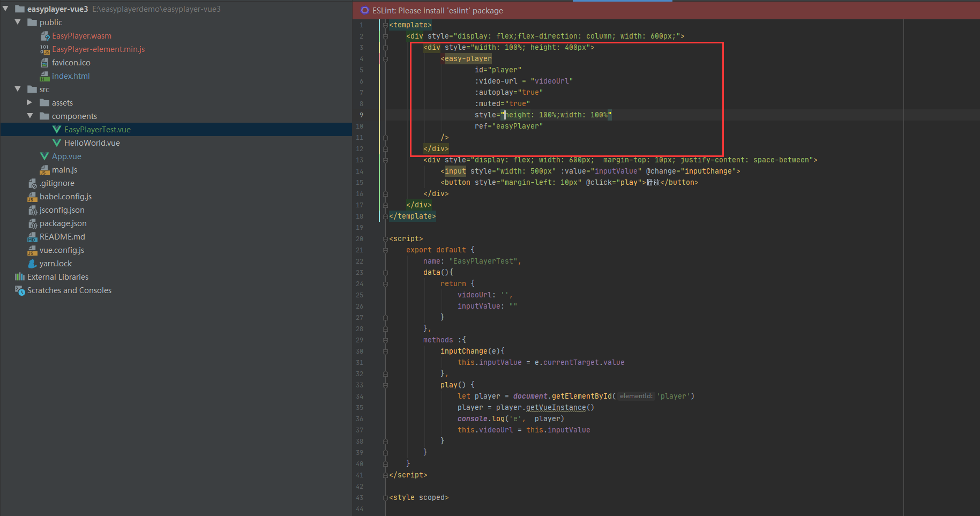This screenshot has height=516, width=980.
Task: Click the JavaScript icon next to main.js
Action: pos(44,169)
